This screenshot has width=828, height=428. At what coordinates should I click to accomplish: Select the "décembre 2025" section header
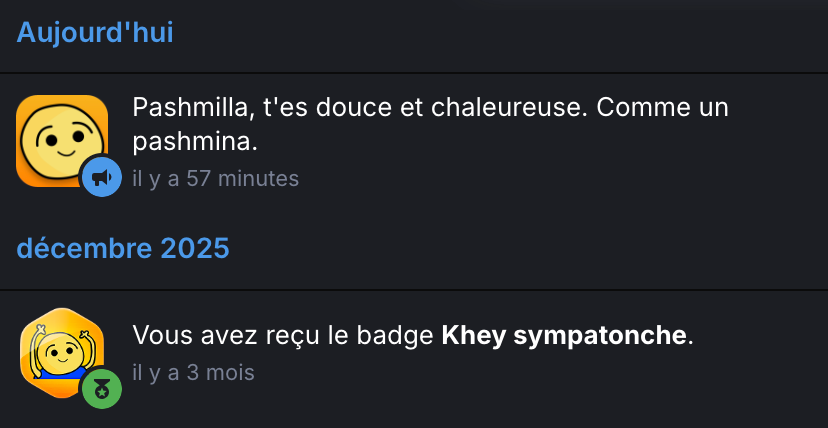pyautogui.click(x=123, y=248)
